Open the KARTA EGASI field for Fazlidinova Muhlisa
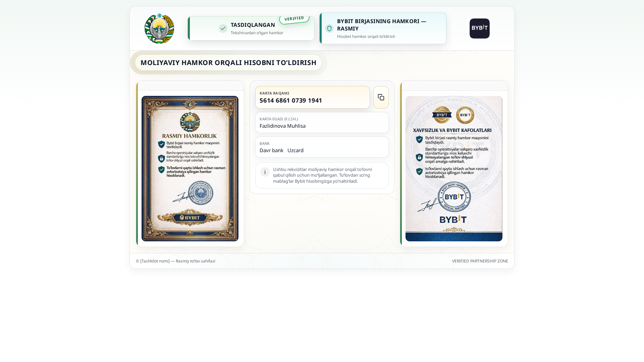Viewport: 644px width, 362px height. 322,123
